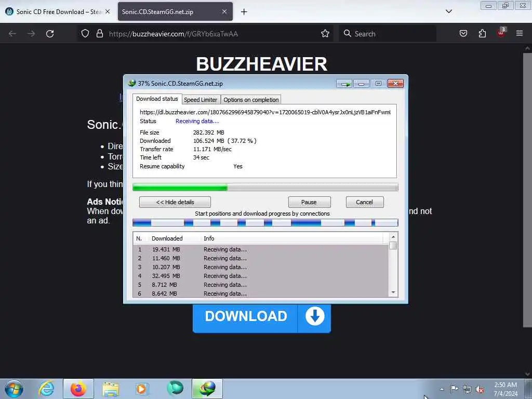Open Windows Explorer folder in taskbar

coord(111,389)
